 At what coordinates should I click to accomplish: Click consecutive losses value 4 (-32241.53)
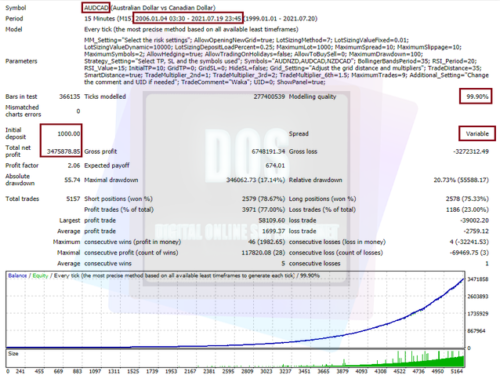469,242
